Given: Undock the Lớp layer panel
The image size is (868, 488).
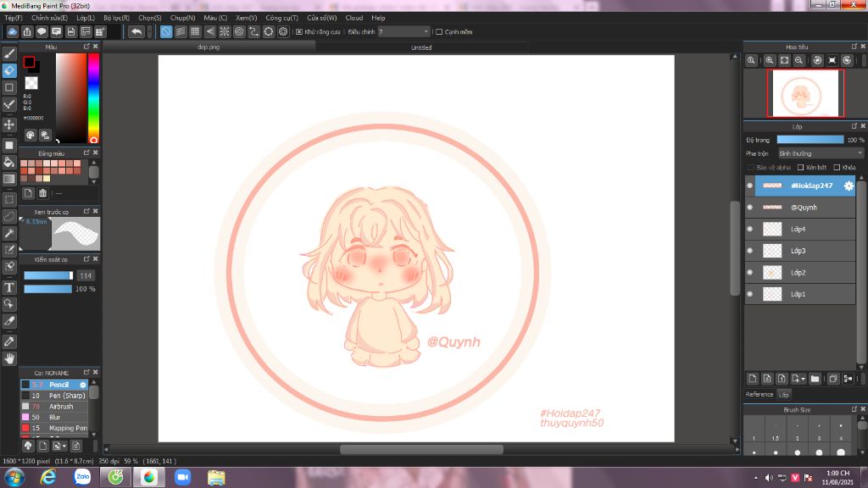Looking at the screenshot, I should click(854, 126).
